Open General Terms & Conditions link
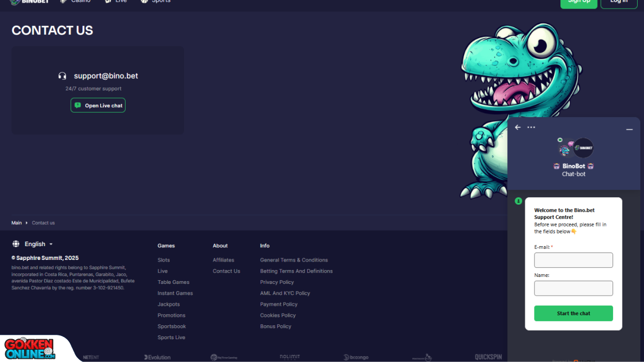This screenshot has width=644, height=362. click(x=294, y=260)
